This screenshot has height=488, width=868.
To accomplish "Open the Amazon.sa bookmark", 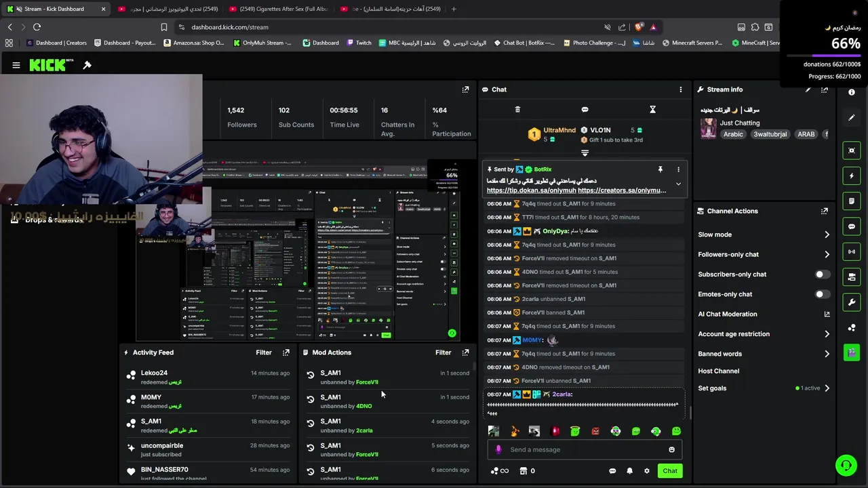I will (194, 43).
